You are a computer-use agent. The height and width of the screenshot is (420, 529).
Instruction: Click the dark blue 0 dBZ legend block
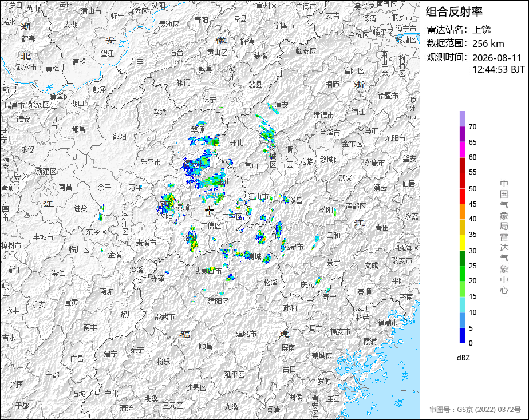click(x=463, y=335)
